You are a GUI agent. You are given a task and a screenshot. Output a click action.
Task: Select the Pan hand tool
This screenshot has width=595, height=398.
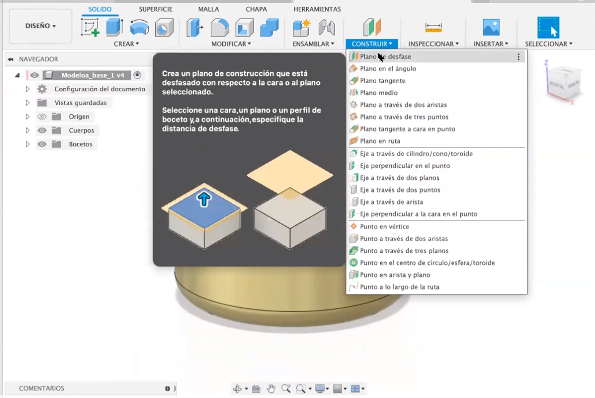click(271, 389)
